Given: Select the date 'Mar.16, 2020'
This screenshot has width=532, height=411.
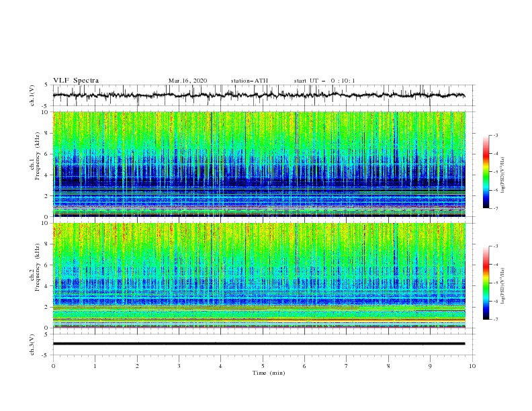Looking at the screenshot, I should [x=187, y=81].
